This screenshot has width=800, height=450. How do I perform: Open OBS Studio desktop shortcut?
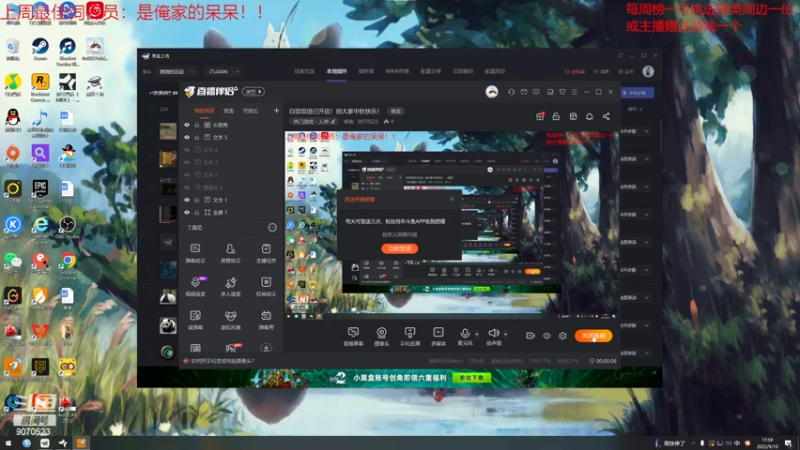point(67,227)
